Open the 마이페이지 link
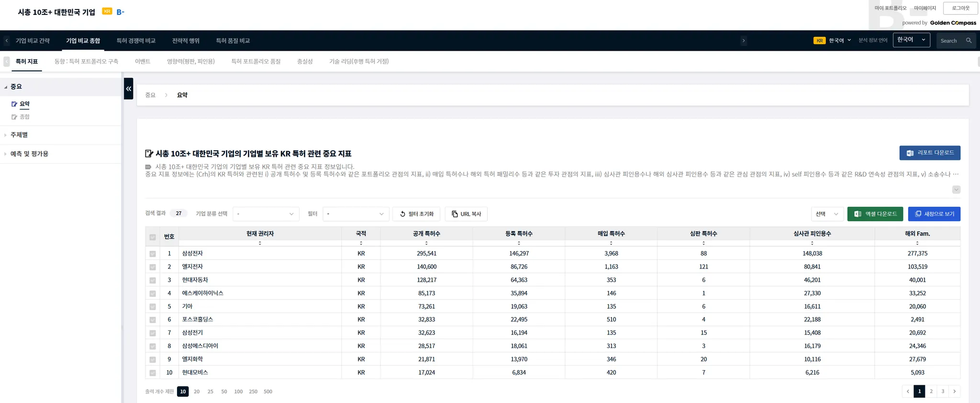 click(925, 8)
